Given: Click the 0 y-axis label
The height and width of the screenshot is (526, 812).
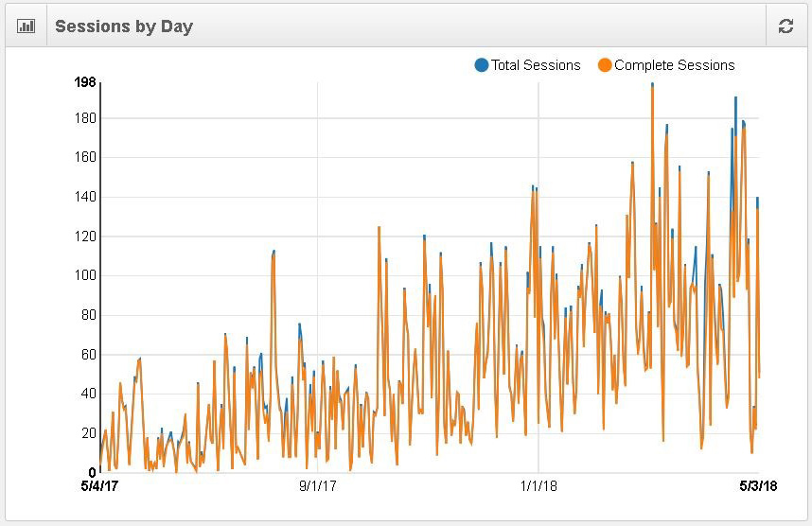Looking at the screenshot, I should (92, 472).
